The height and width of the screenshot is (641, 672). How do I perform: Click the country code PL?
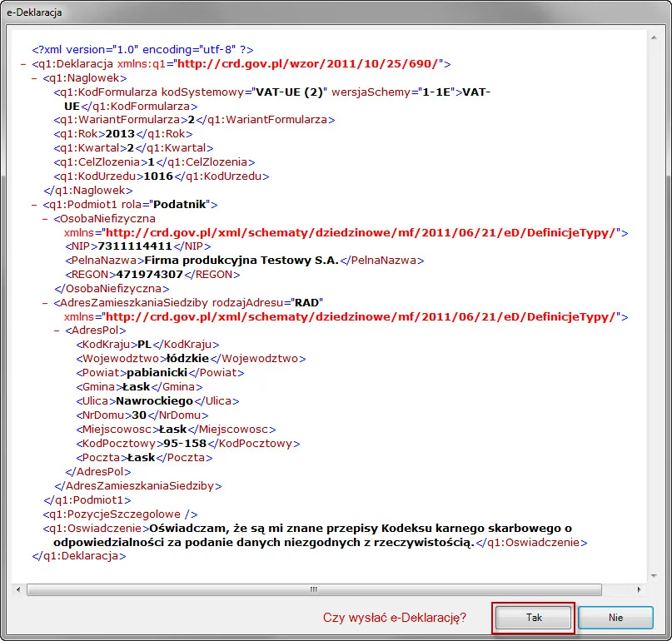144,345
